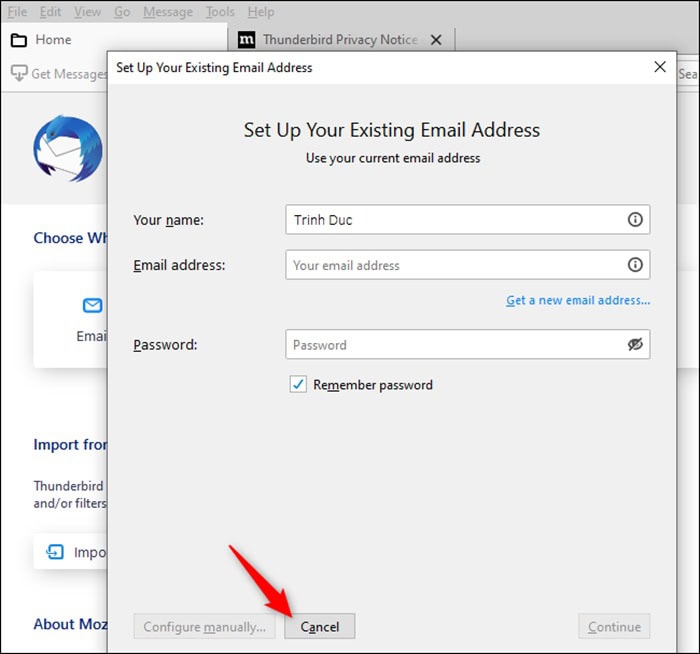Viewport: 700px width, 654px height.
Task: Click the Email envelope icon in background
Action: pos(92,305)
